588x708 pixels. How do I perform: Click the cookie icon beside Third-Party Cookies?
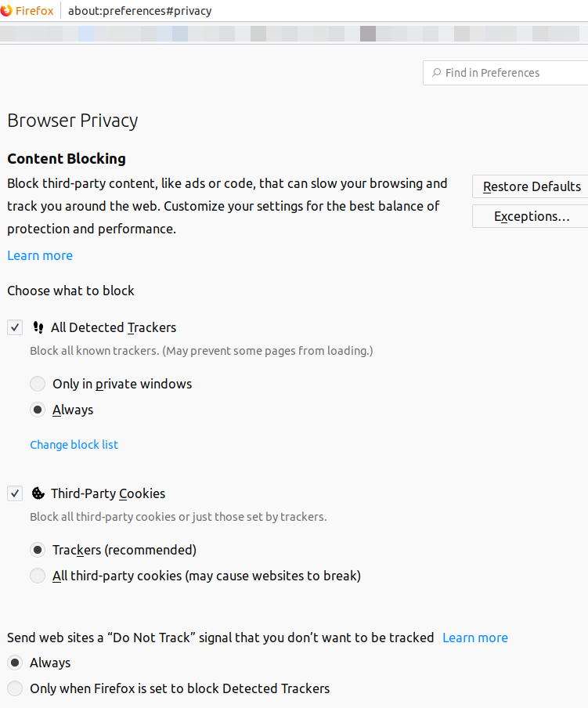point(38,493)
